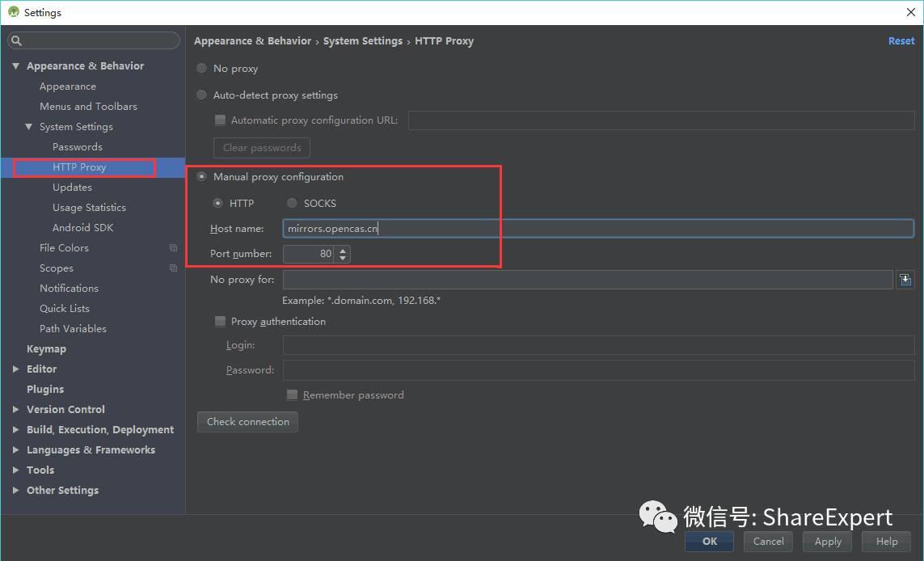Expand the Tools settings node
Viewport: 924px width, 561px height.
tap(16, 470)
